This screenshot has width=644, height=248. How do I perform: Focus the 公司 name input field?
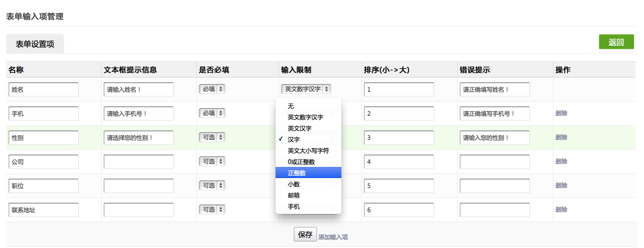(x=43, y=162)
